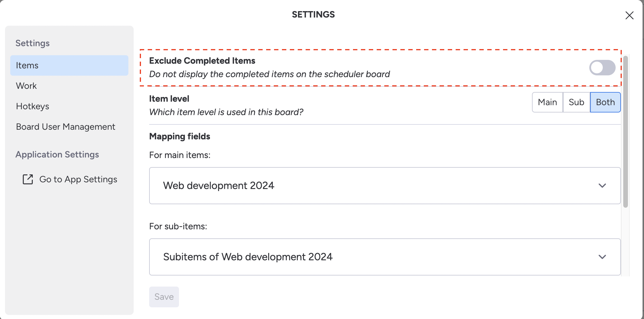Viewport: 644px width, 319px height.
Task: Close the Settings dialog with X icon
Action: (629, 15)
